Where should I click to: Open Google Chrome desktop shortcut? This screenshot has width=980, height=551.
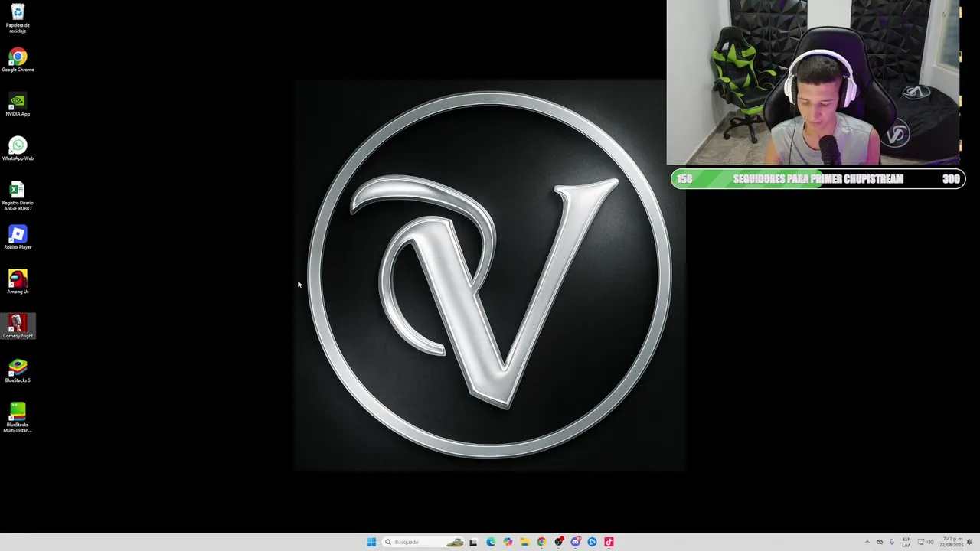pos(18,60)
